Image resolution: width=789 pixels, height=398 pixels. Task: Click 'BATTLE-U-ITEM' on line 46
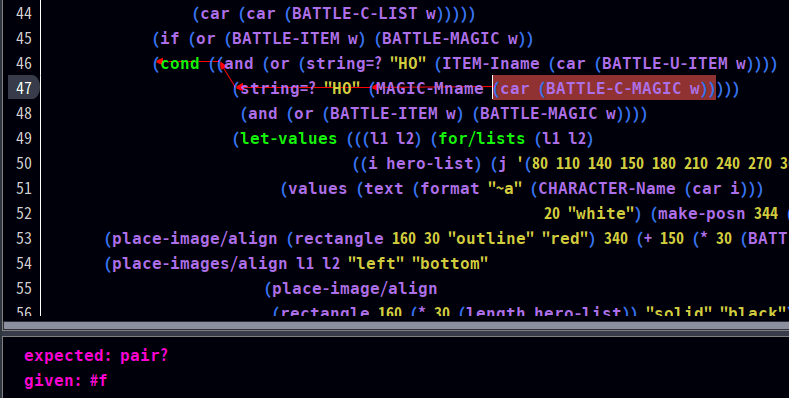coord(665,63)
